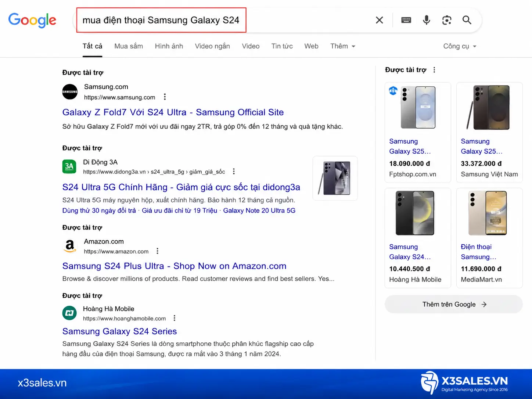Image resolution: width=532 pixels, height=399 pixels.
Task: Open options menu for Amazon.com ad
Action: coord(158,251)
